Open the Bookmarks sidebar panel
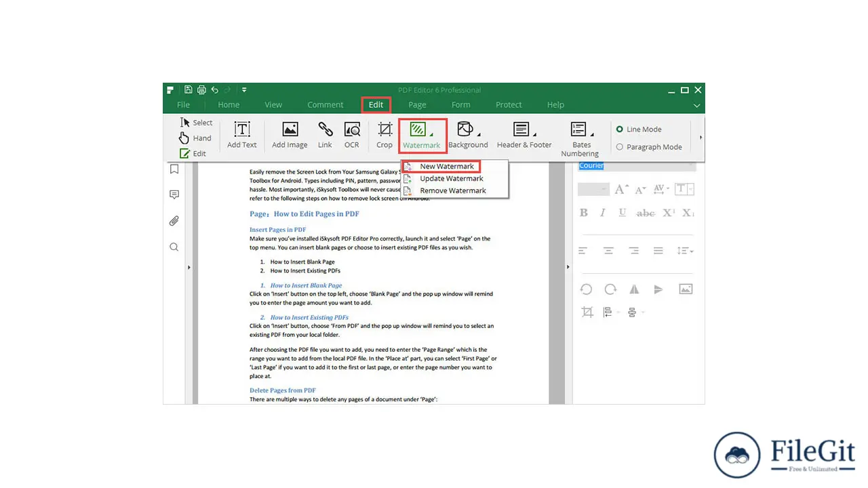This screenshot has width=868, height=488. [174, 169]
